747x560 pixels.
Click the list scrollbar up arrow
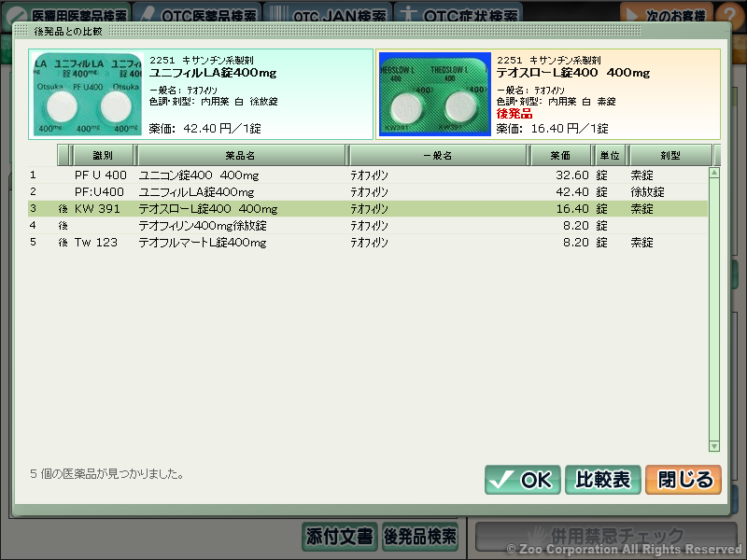coord(714,173)
